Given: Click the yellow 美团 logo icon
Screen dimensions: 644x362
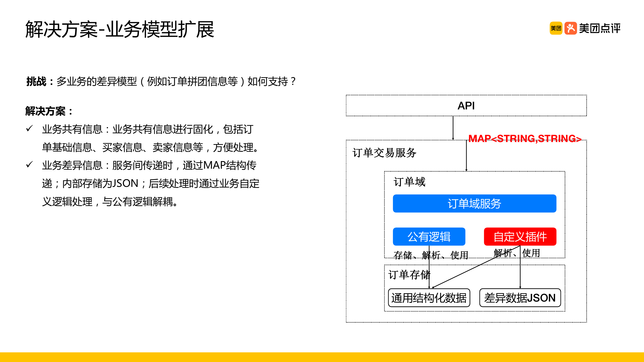Looking at the screenshot, I should click(x=556, y=28).
